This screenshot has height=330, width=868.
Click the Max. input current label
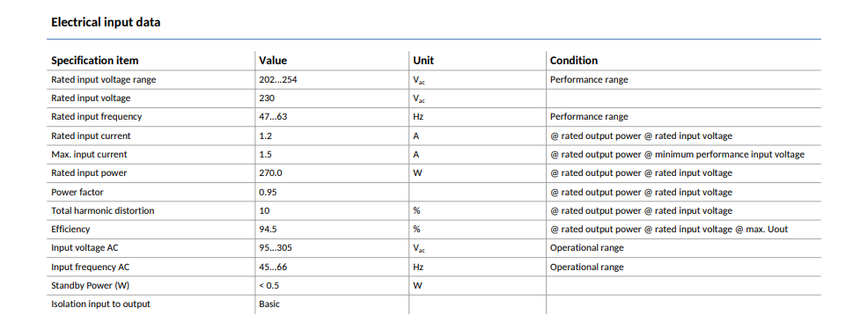click(89, 155)
